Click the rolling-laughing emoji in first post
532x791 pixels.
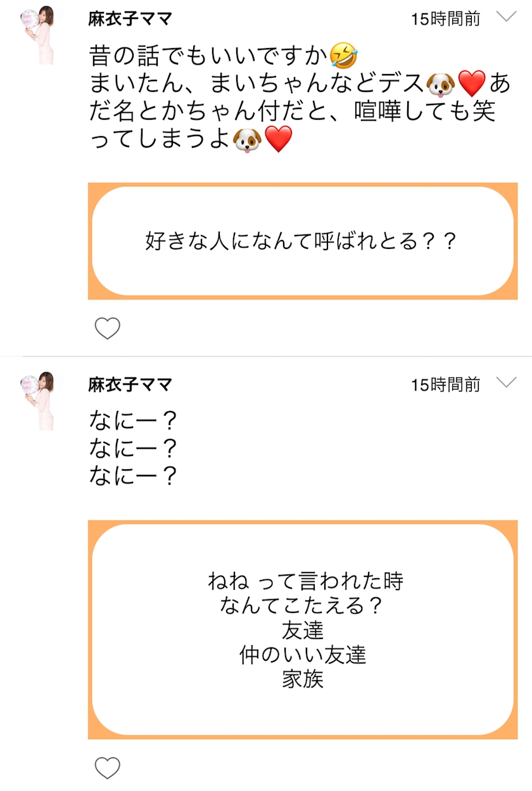[344, 56]
